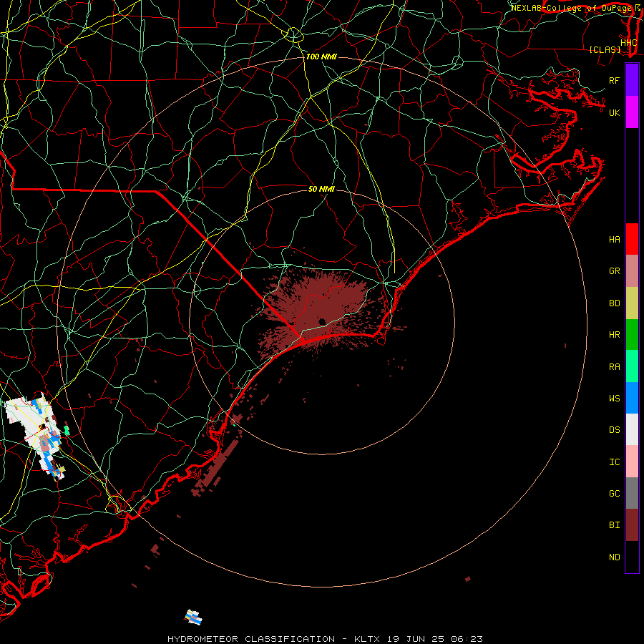Image resolution: width=644 pixels, height=644 pixels.
Task: Click the [CLAS] units label
Action: click(605, 50)
